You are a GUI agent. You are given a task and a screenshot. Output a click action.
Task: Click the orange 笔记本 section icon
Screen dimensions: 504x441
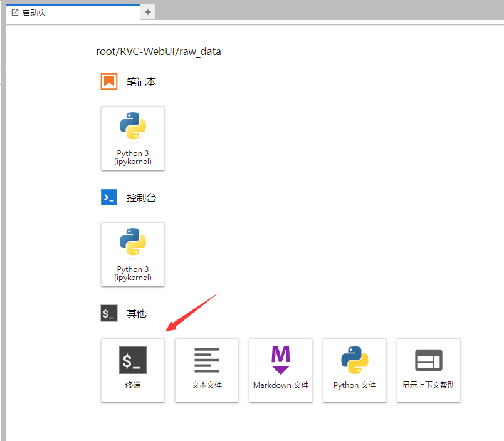click(x=109, y=81)
